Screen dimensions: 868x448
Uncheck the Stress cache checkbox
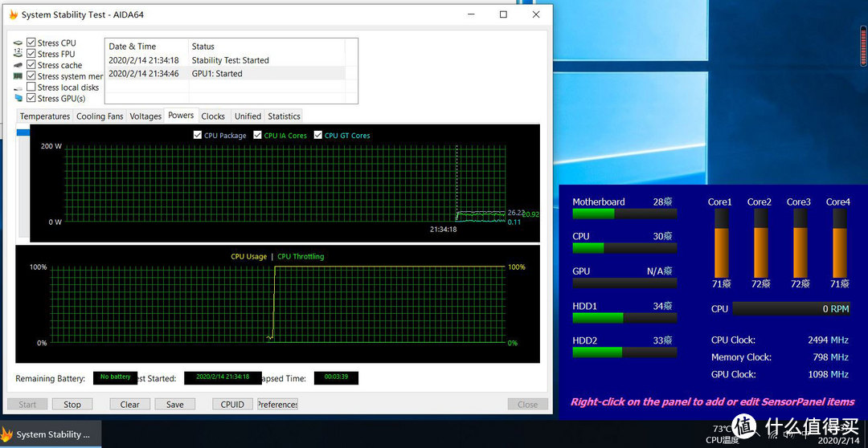click(31, 65)
